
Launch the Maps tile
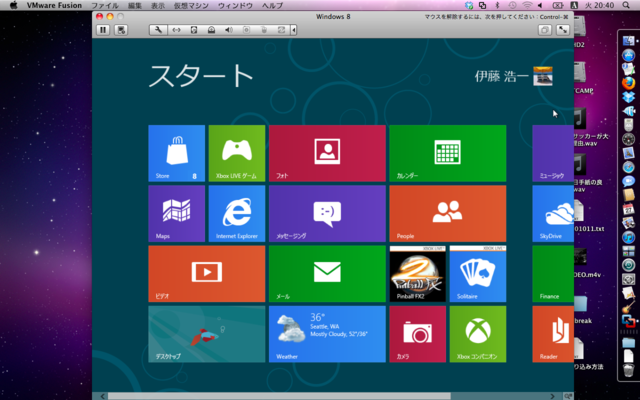pos(177,213)
